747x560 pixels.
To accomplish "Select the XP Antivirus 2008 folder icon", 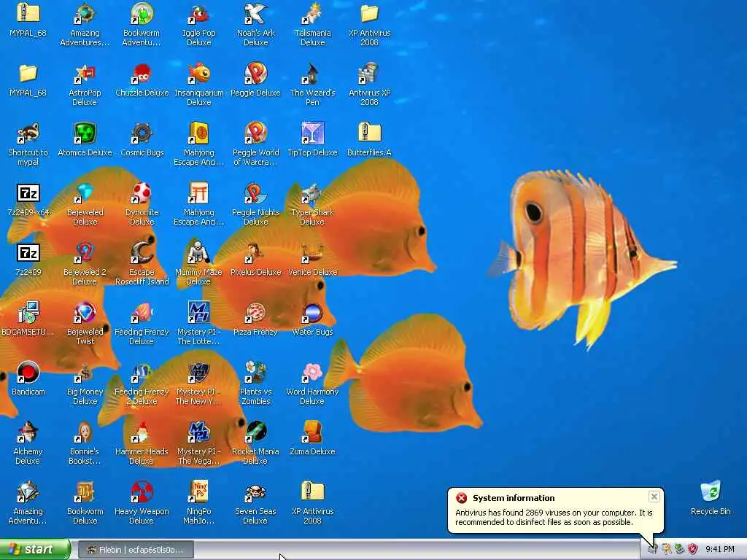I will tap(369, 14).
